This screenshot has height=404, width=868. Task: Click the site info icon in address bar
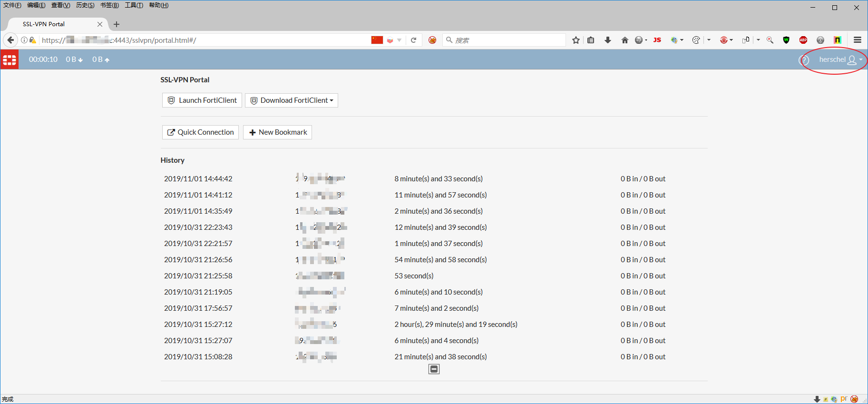(24, 40)
